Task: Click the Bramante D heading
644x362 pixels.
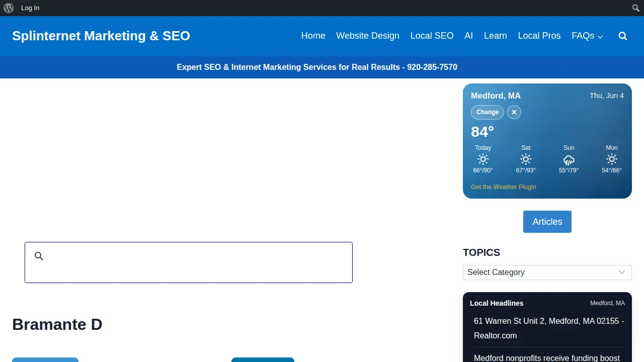Action: tap(57, 324)
